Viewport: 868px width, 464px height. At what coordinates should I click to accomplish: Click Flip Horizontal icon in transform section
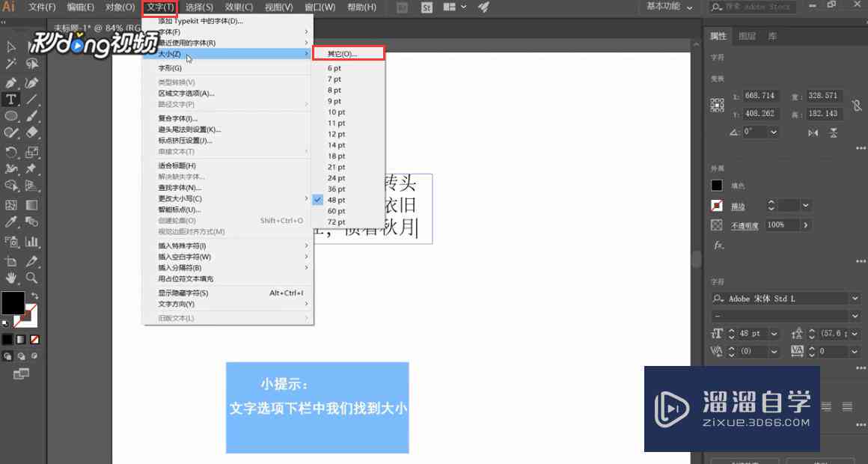click(813, 132)
